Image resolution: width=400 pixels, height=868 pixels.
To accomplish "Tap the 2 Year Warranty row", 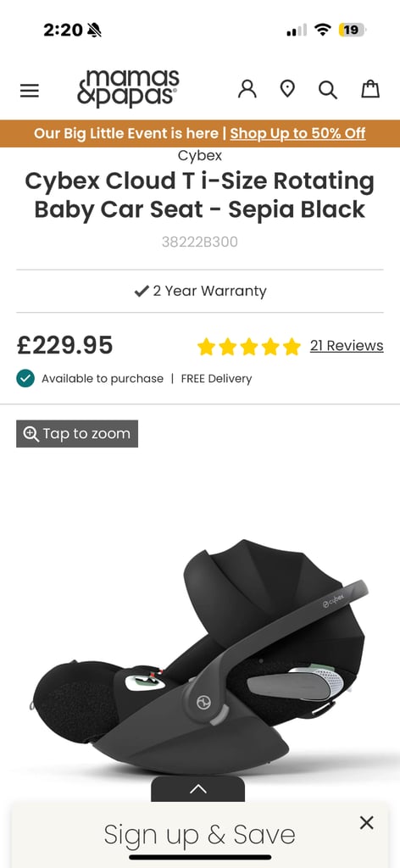I will (200, 292).
